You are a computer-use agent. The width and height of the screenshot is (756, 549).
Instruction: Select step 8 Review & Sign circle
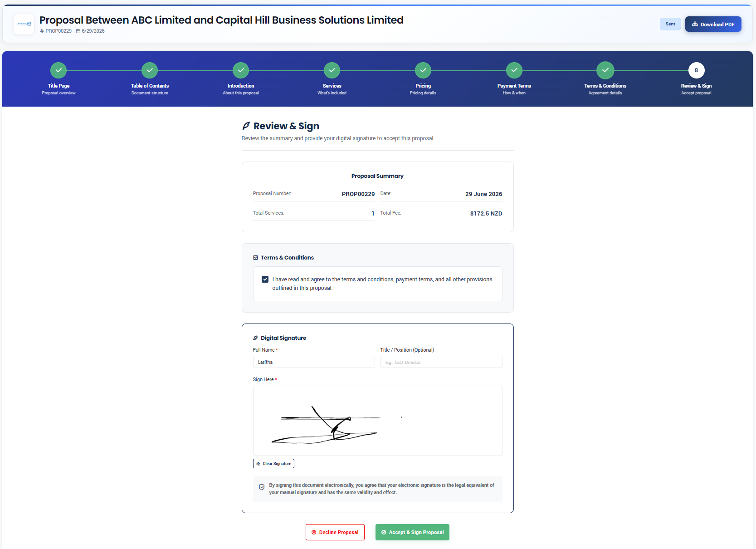pyautogui.click(x=696, y=70)
